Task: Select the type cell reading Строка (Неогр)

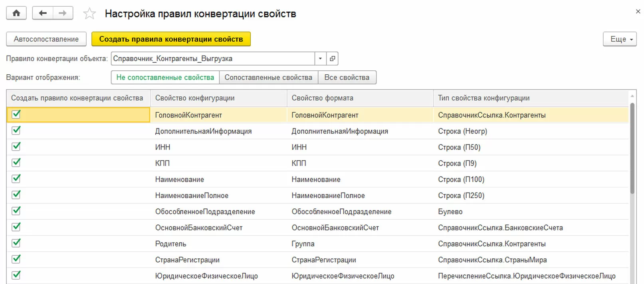Action: pyautogui.click(x=531, y=131)
